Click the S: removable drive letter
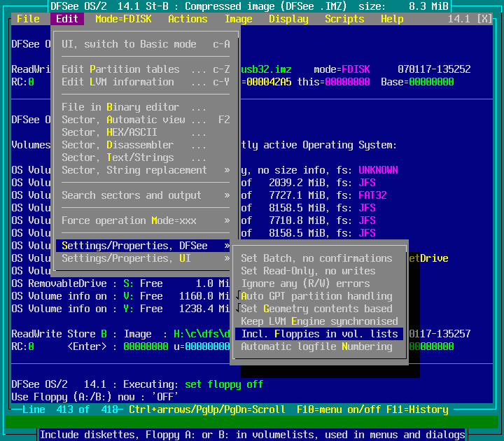The image size is (504, 441). pyautogui.click(x=128, y=283)
